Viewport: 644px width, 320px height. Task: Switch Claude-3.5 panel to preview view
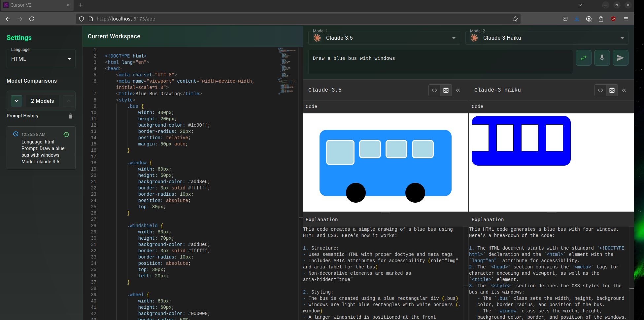(x=446, y=90)
